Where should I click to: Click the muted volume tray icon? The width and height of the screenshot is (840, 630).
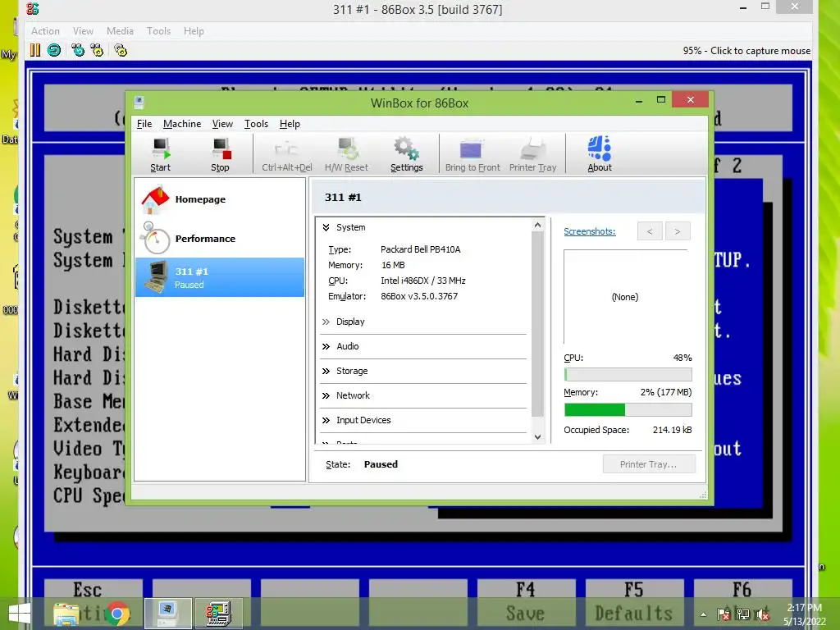point(763,614)
